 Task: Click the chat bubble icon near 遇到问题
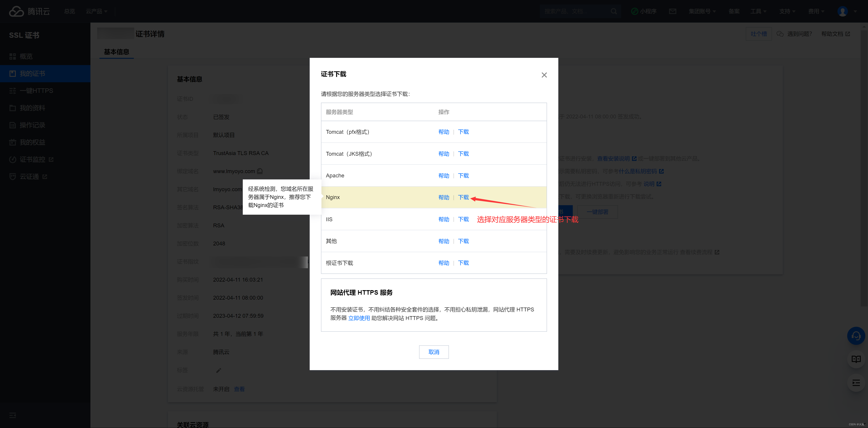780,34
